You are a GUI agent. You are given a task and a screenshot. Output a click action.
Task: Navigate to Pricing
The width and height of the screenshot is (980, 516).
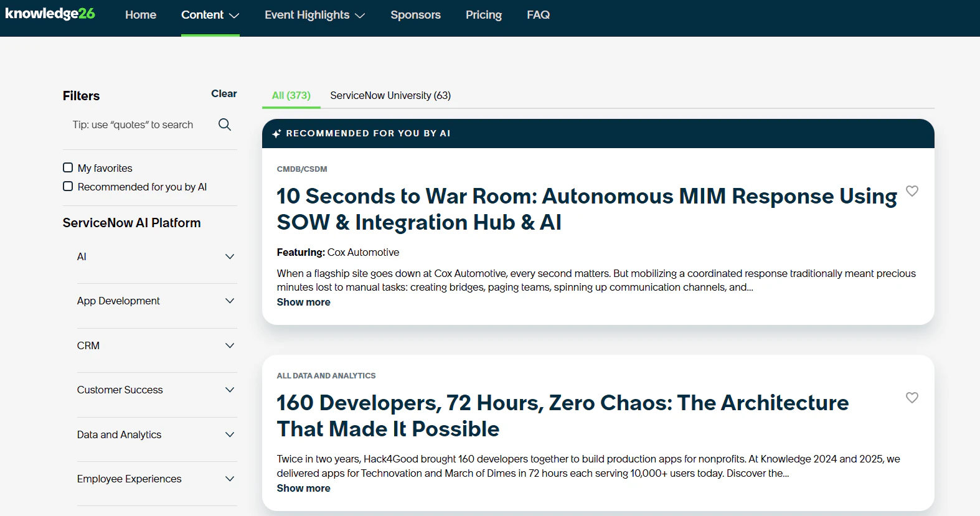[484, 15]
